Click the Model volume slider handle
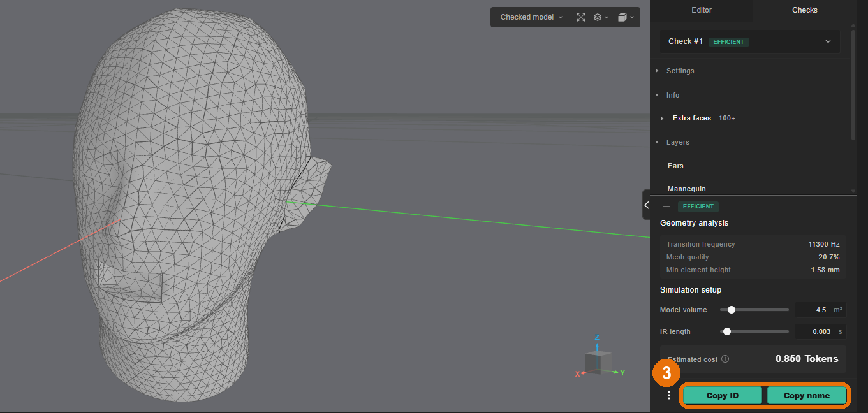The height and width of the screenshot is (413, 868). [732, 310]
